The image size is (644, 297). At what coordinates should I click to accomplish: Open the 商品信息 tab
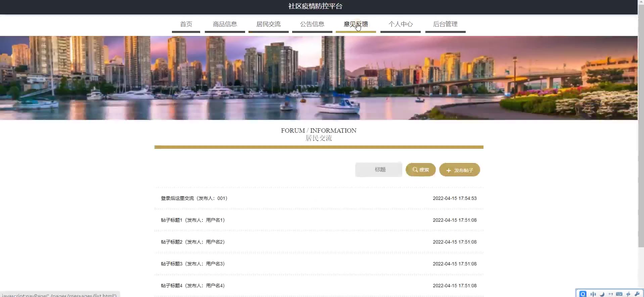(x=225, y=24)
